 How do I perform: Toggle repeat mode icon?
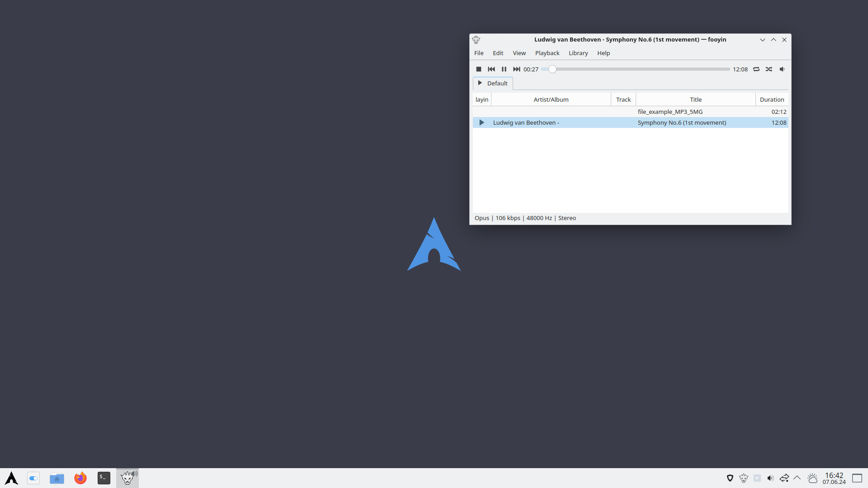click(756, 69)
